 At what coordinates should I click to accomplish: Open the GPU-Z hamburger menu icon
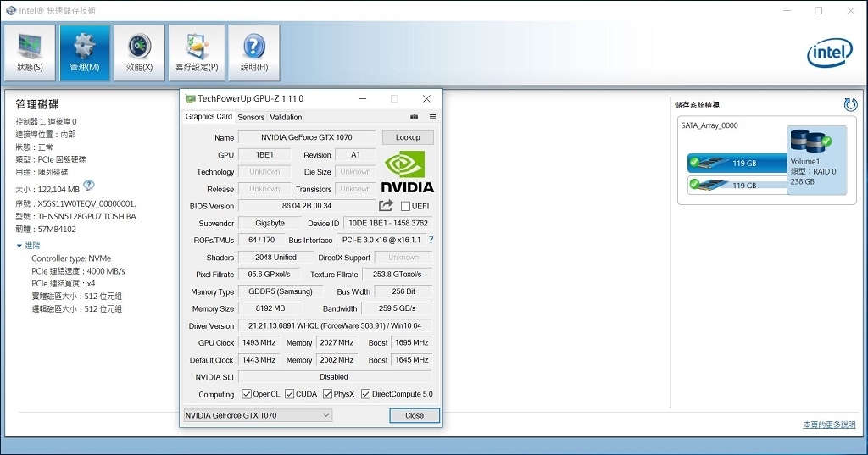tap(432, 117)
